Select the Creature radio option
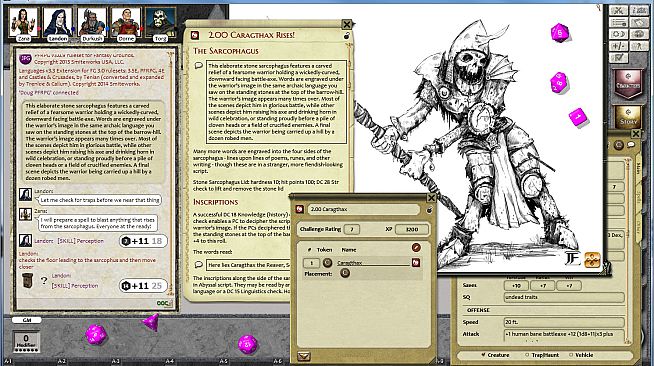This screenshot has width=654, height=366. click(x=495, y=355)
